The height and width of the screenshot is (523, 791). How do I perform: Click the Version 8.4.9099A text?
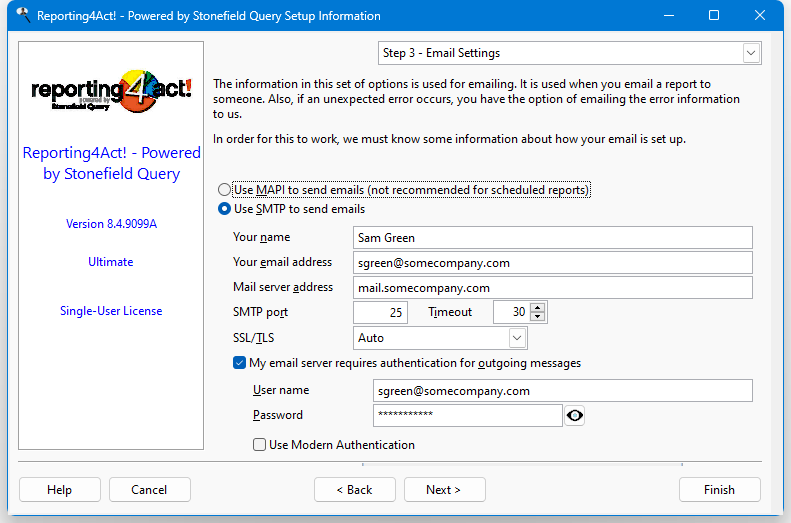click(111, 224)
